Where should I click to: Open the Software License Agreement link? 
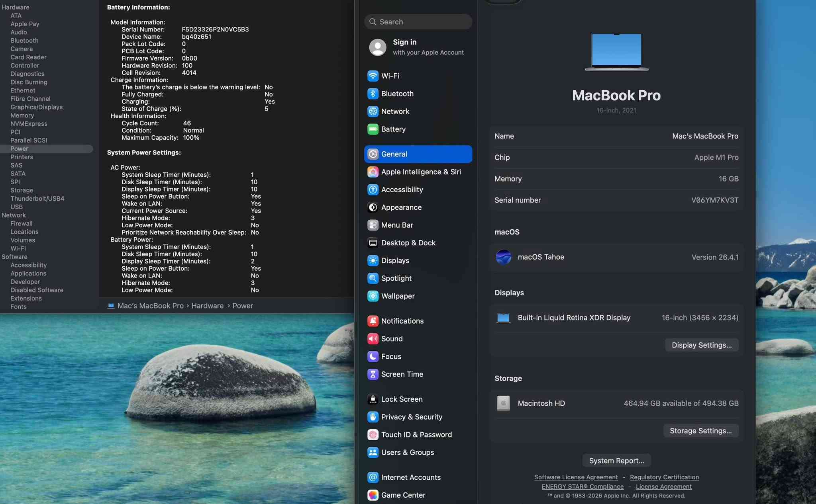click(x=576, y=477)
